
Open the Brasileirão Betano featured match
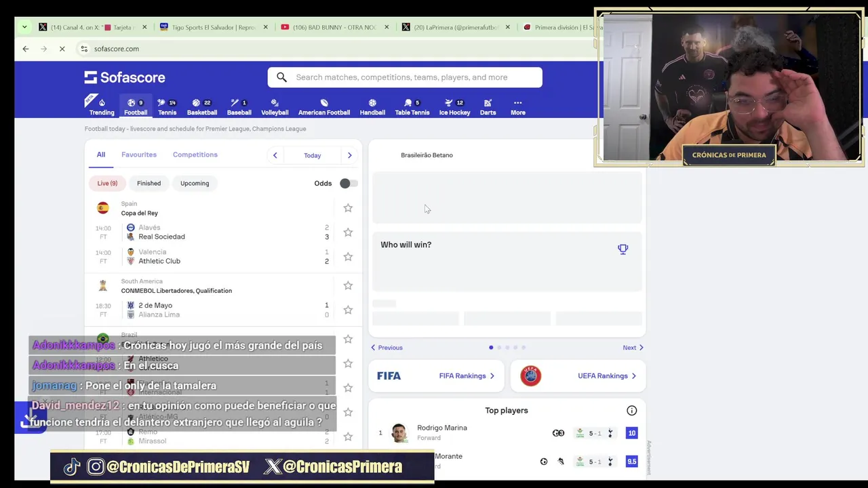[x=427, y=155]
